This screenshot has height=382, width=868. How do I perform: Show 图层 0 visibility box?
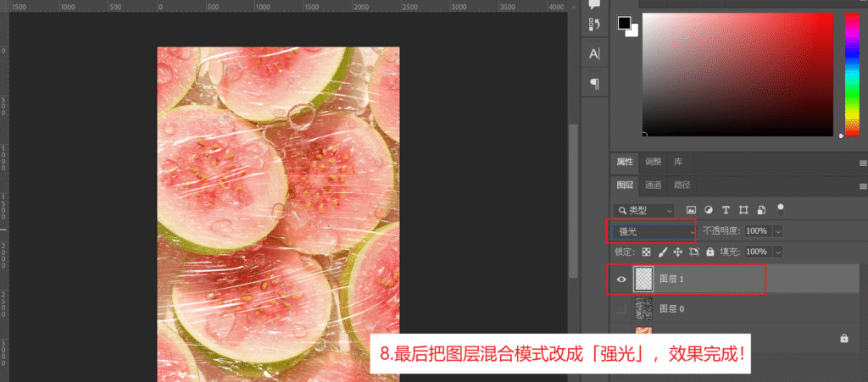click(x=621, y=308)
